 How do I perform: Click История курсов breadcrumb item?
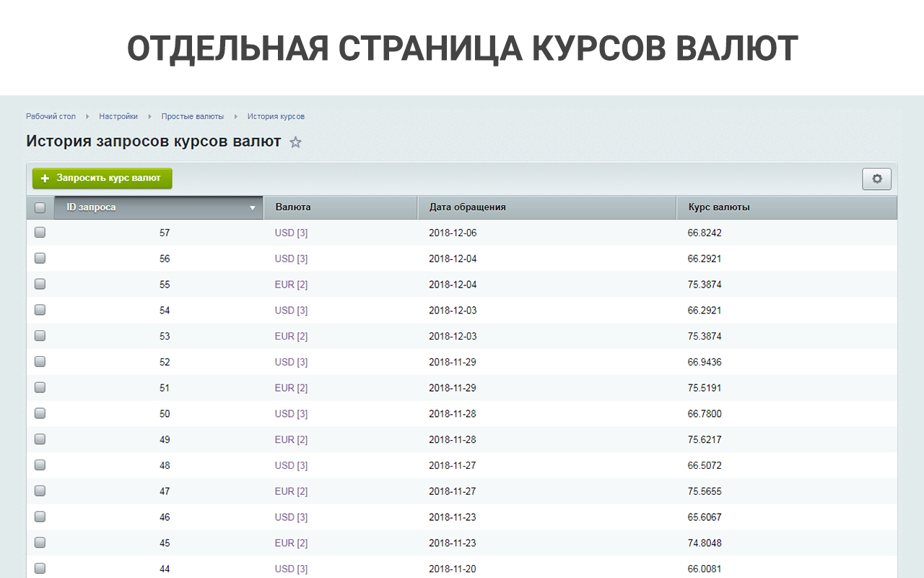(276, 116)
